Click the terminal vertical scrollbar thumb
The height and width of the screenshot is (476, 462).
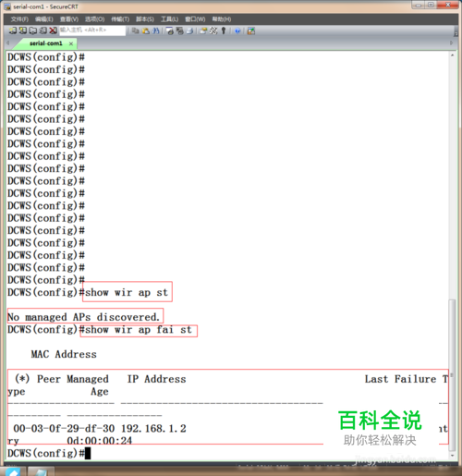click(x=452, y=374)
